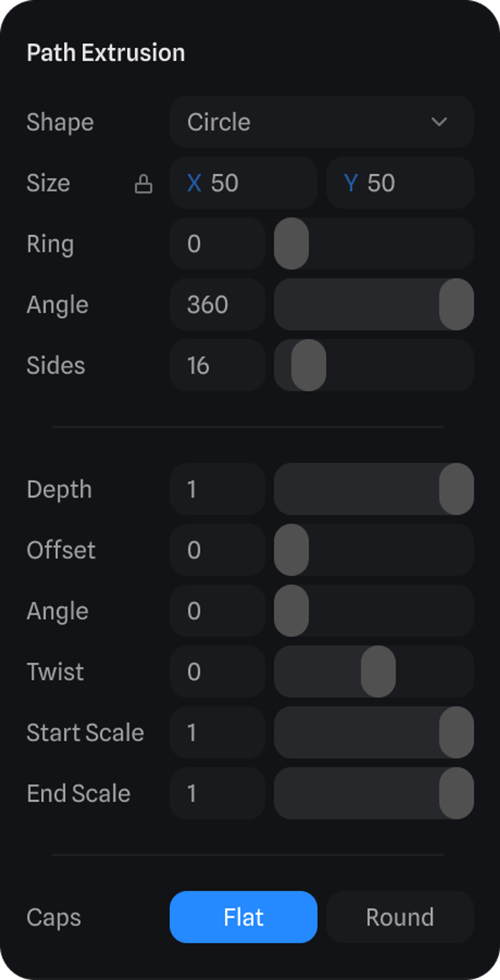Select Flat caps option
Image resolution: width=500 pixels, height=980 pixels.
click(243, 917)
